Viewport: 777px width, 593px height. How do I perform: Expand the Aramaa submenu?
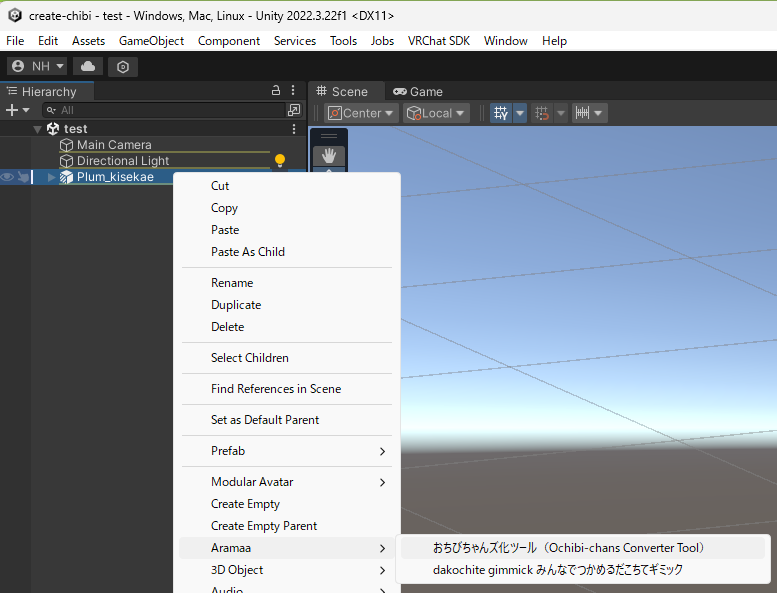pyautogui.click(x=287, y=548)
